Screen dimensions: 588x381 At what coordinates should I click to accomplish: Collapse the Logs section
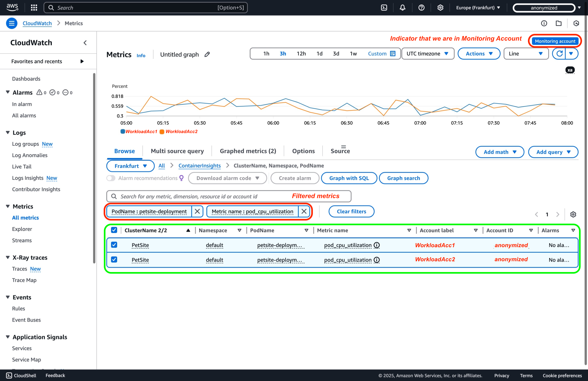[8, 132]
